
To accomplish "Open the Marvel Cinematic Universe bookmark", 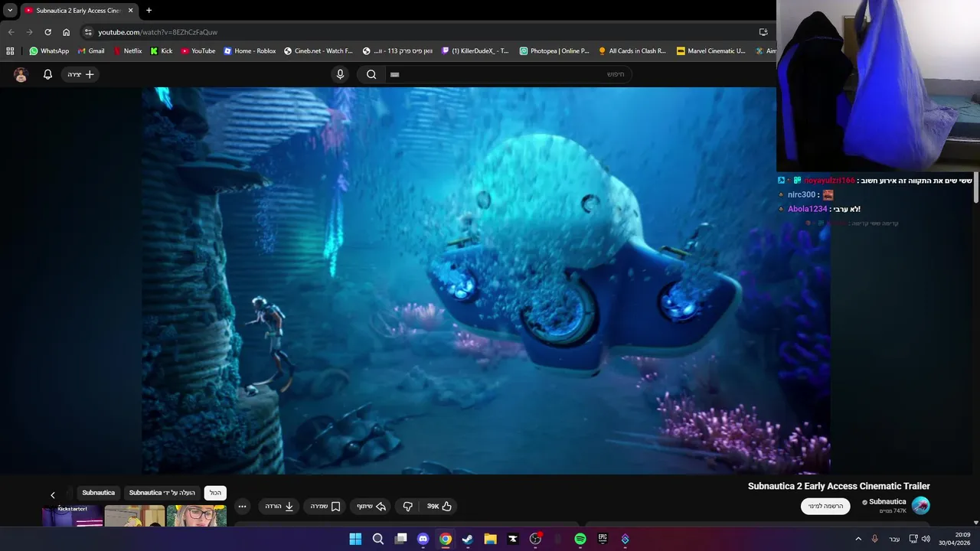I will pos(711,51).
